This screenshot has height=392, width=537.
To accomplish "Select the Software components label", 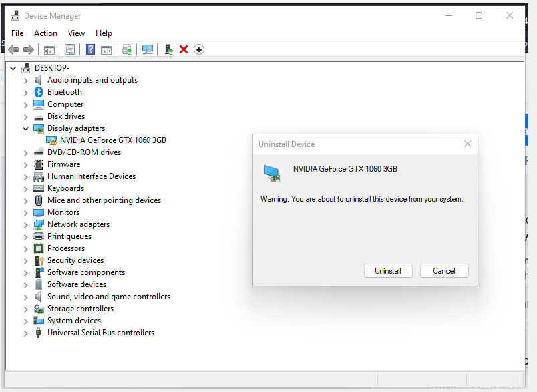I will pyautogui.click(x=86, y=272).
